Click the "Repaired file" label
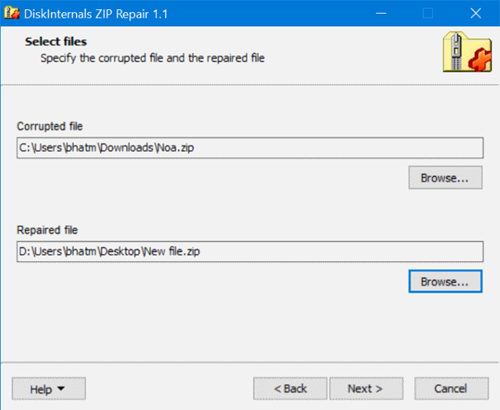Viewport: 500px width, 410px height. [x=47, y=230]
